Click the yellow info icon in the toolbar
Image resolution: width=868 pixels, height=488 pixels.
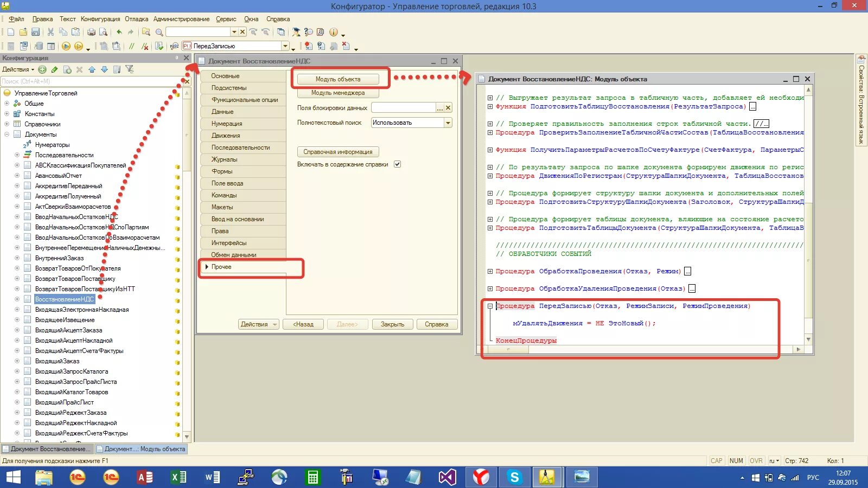coord(334,32)
